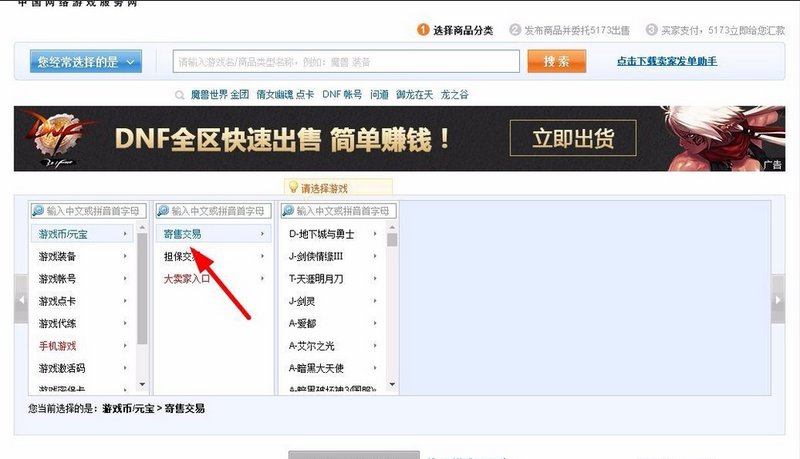Image resolution: width=800 pixels, height=459 pixels.
Task: Open 点击下载卖家发单助手 link
Action: tap(667, 61)
